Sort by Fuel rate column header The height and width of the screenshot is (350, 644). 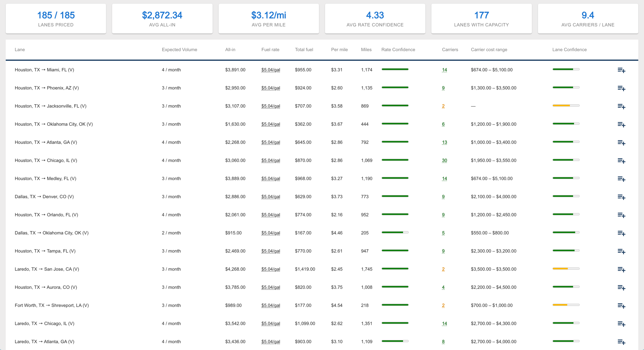(x=270, y=50)
